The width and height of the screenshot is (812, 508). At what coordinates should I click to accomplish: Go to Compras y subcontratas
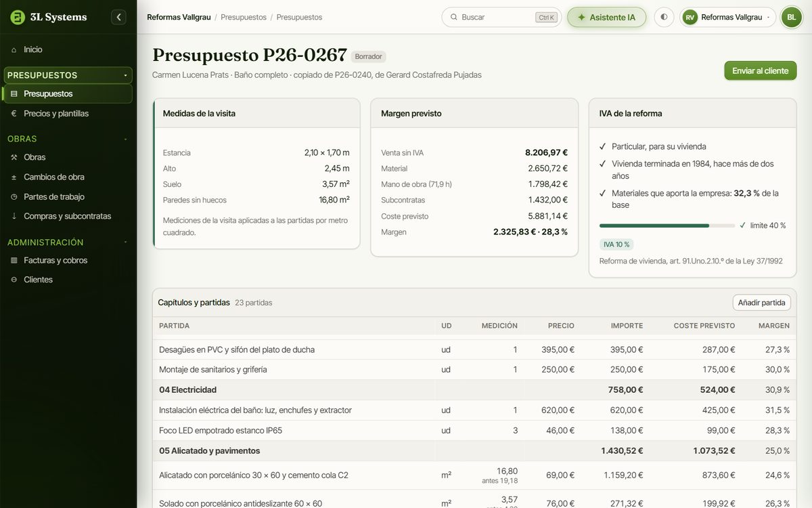(x=68, y=216)
